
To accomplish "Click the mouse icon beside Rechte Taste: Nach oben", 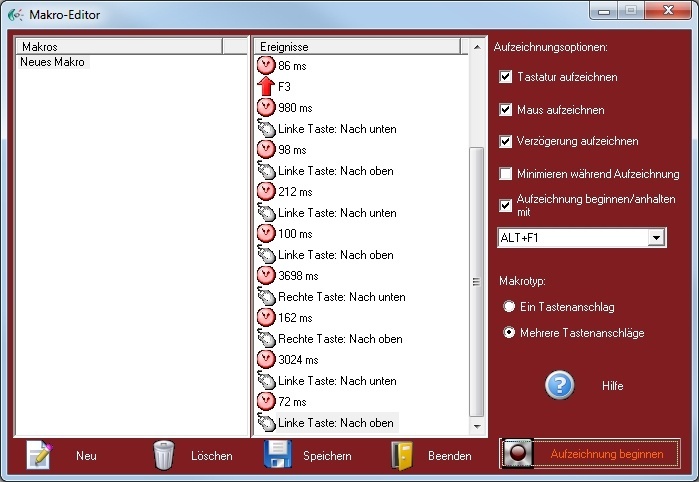I will pyautogui.click(x=267, y=338).
